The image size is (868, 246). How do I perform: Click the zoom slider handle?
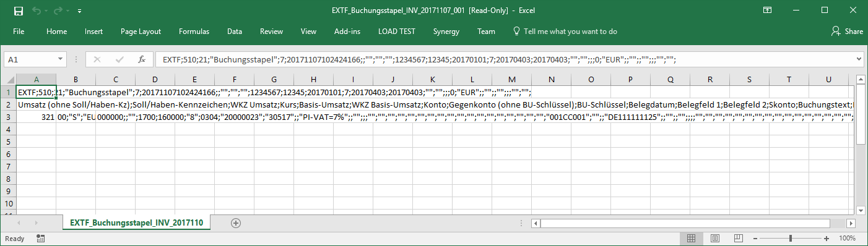pyautogui.click(x=790, y=238)
